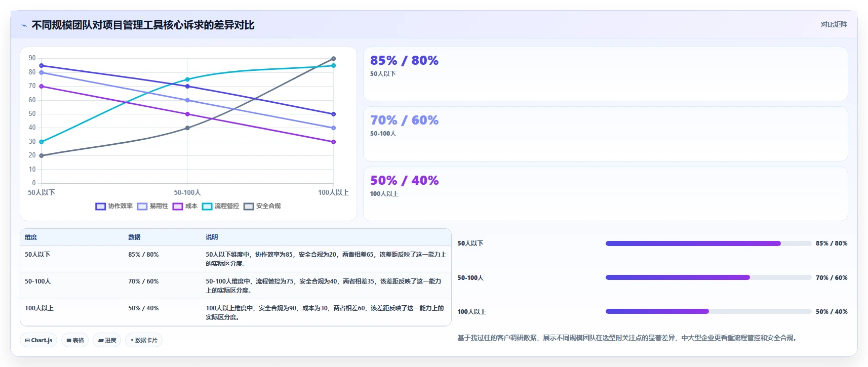Click the 表格 tag chip
Screen dimensions: 868x367
[x=75, y=340]
